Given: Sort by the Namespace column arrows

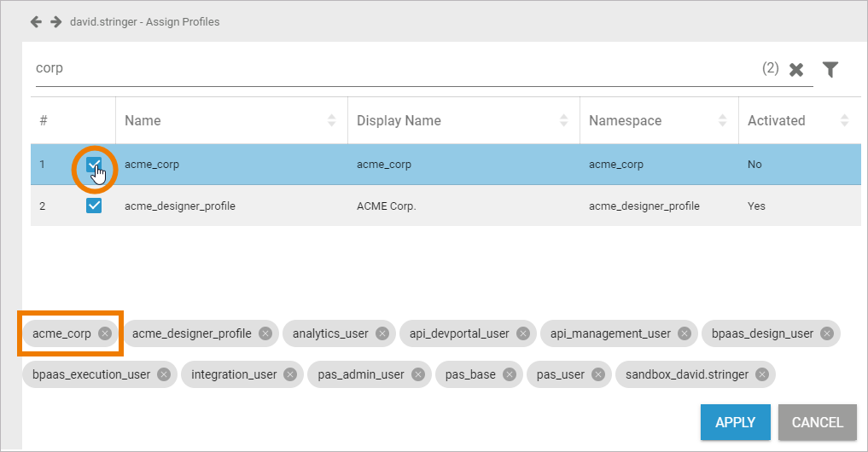Looking at the screenshot, I should (723, 121).
